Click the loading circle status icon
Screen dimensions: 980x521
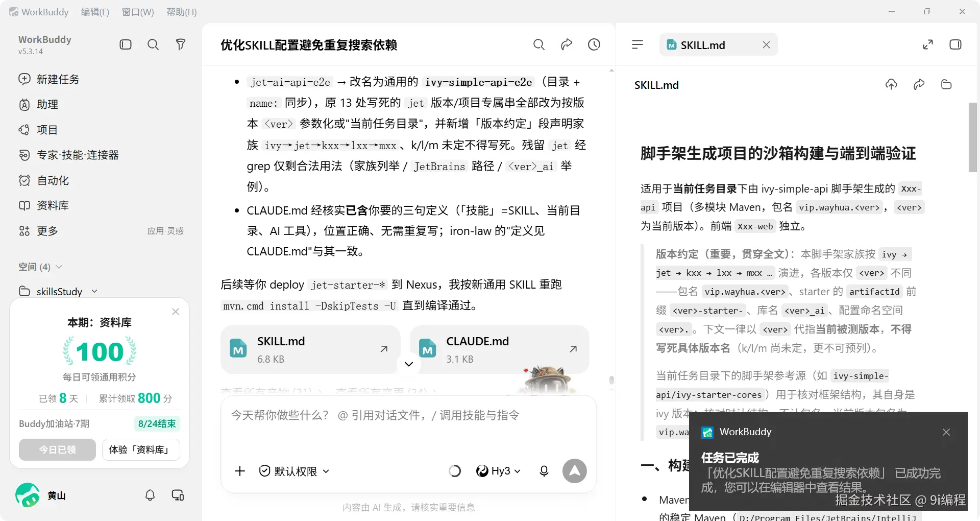tap(454, 471)
